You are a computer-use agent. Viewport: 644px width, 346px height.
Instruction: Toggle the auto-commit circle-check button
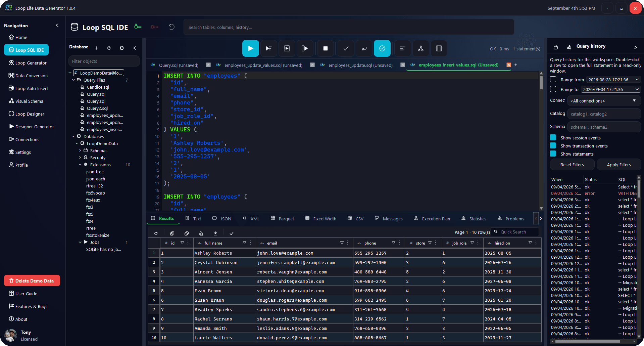click(382, 48)
